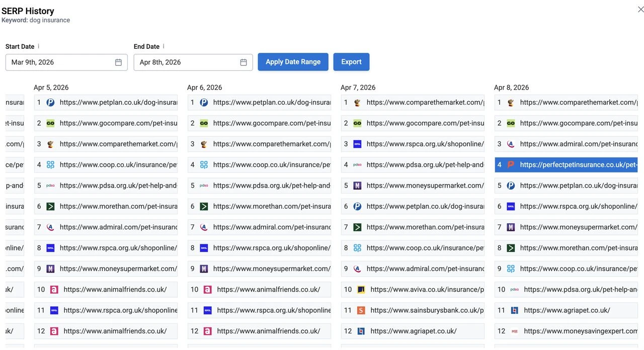Screen dimensions: 644x350
Task: Click Co-op favicon at rank 4 on Apr 5
Action: tap(50, 164)
